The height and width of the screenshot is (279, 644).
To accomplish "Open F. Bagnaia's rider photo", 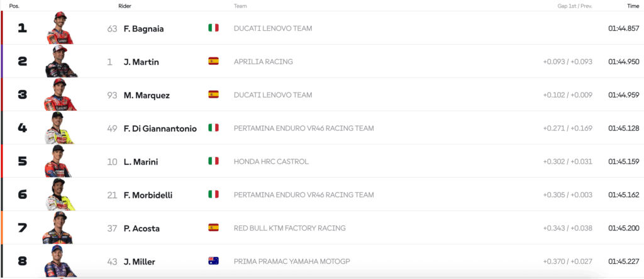I will click(60, 28).
